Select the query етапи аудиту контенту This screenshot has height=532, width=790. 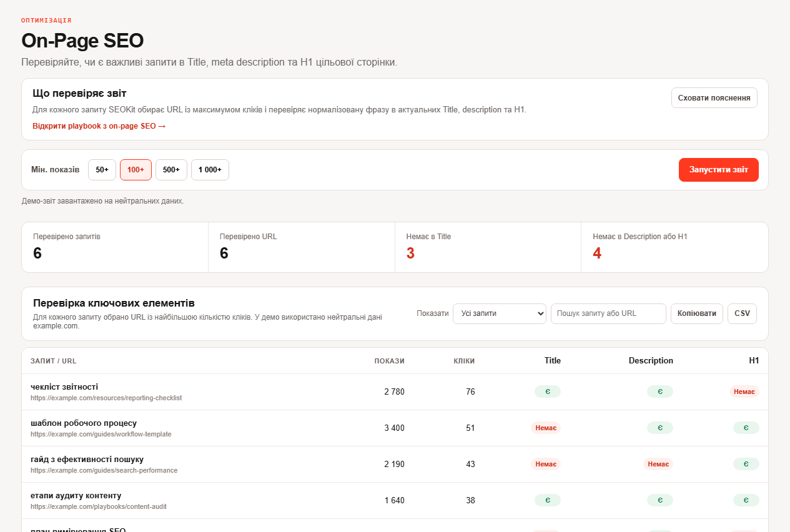[76, 496]
